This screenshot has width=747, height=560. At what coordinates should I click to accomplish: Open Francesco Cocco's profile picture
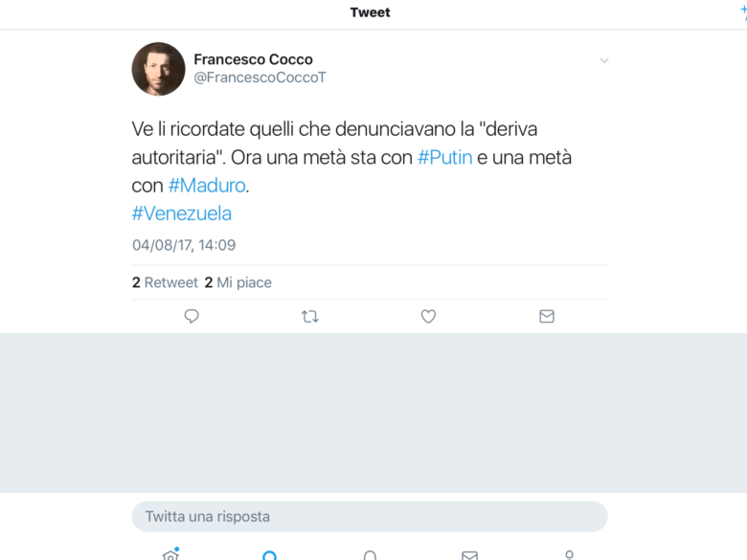tap(158, 69)
